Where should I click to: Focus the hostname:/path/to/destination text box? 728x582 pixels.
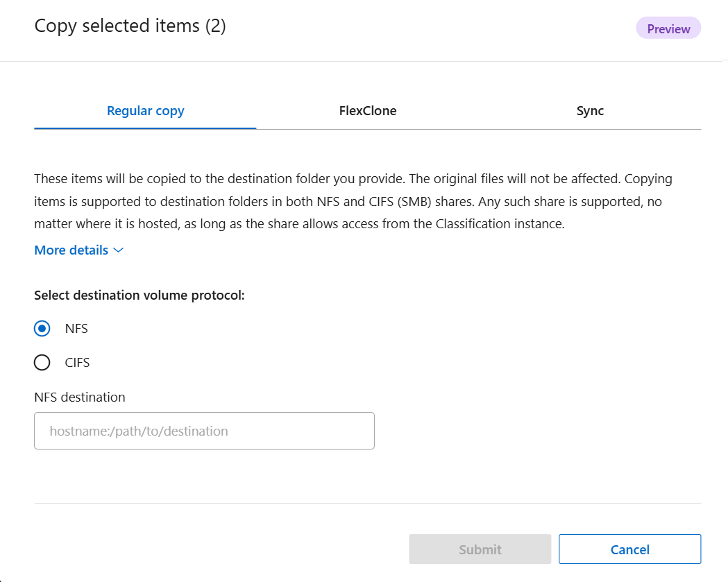203,430
